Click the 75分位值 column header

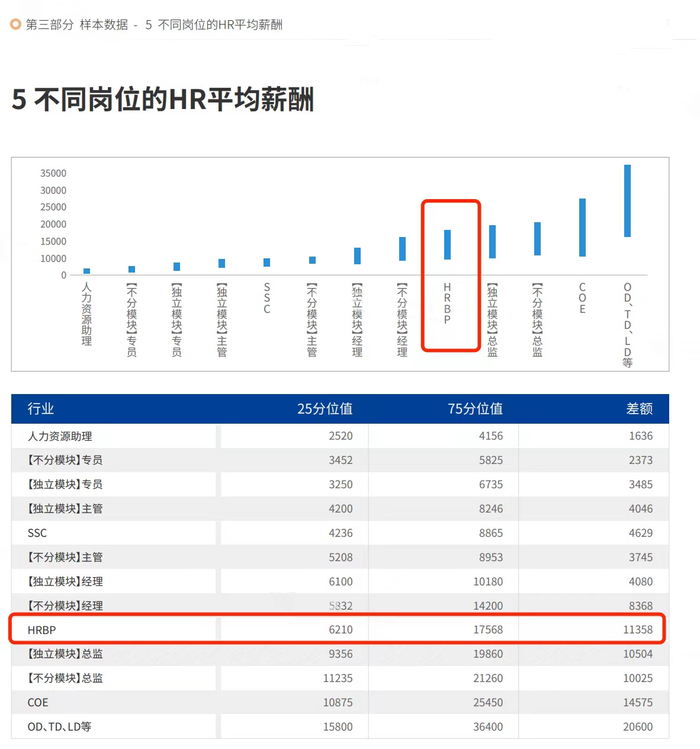[477, 409]
